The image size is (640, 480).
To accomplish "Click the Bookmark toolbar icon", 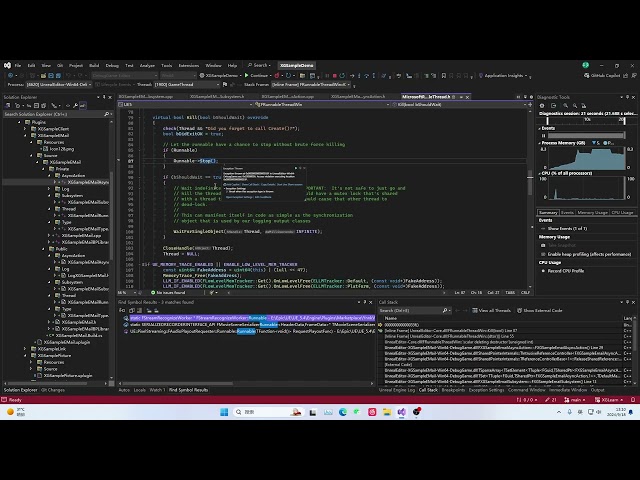I will coord(444,76).
